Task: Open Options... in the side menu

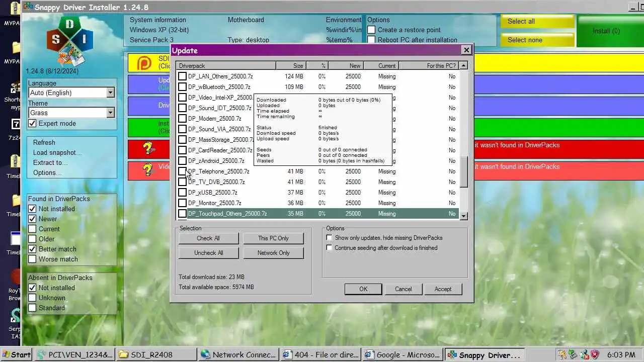Action: (x=47, y=172)
